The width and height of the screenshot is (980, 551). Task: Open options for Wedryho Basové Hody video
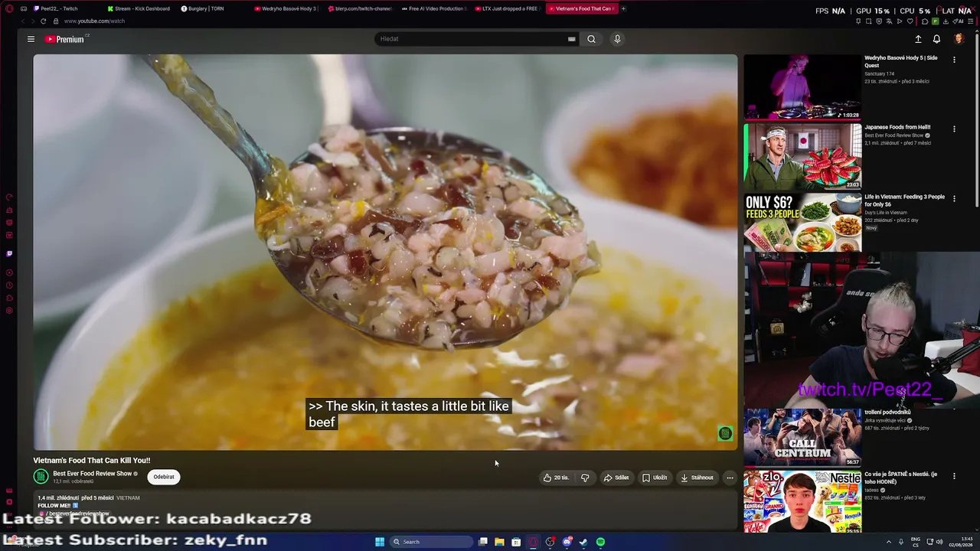point(954,59)
